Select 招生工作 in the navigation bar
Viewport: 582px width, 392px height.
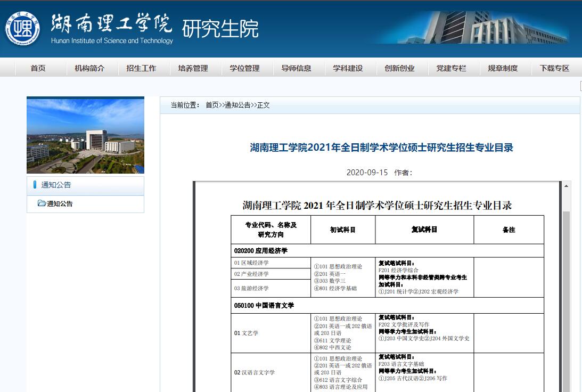click(x=141, y=68)
